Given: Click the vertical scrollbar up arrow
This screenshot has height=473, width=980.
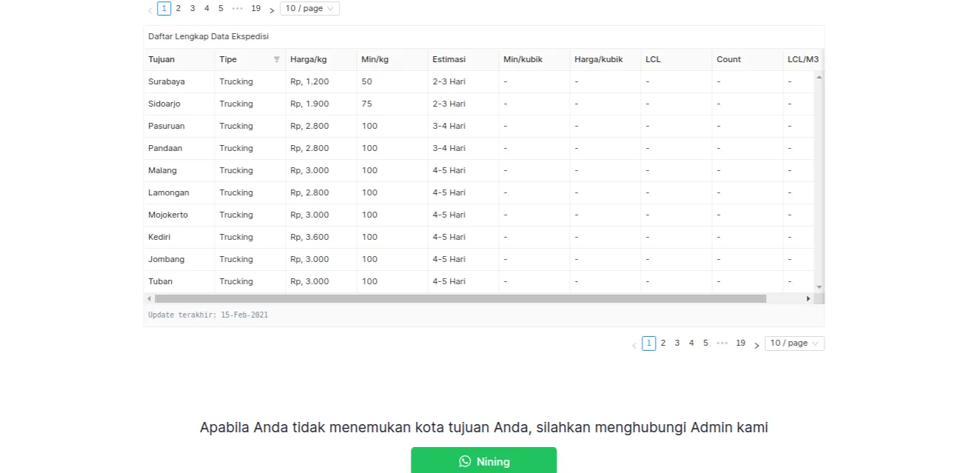Looking at the screenshot, I should (819, 77).
